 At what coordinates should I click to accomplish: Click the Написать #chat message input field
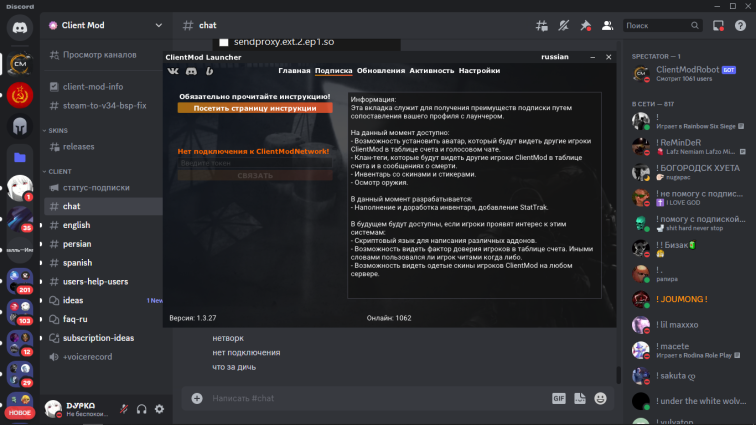click(370, 398)
